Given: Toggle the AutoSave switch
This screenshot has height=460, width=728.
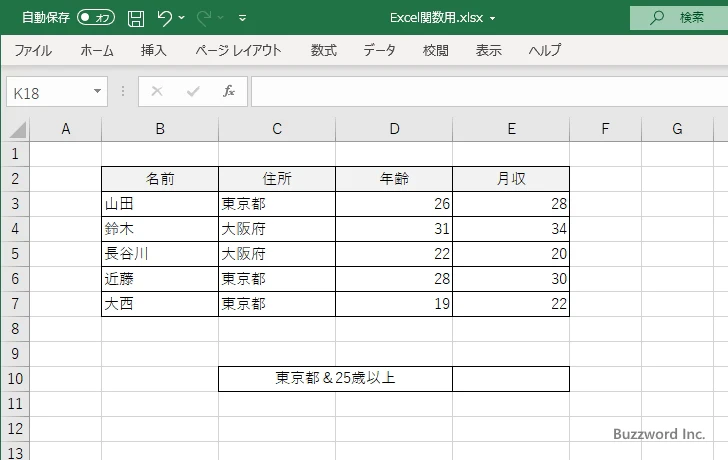Looking at the screenshot, I should pos(96,17).
